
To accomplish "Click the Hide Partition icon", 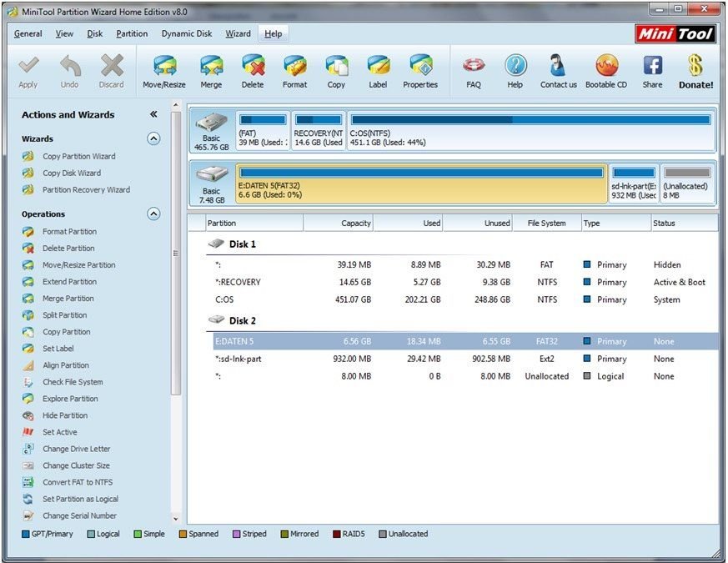I will click(28, 415).
